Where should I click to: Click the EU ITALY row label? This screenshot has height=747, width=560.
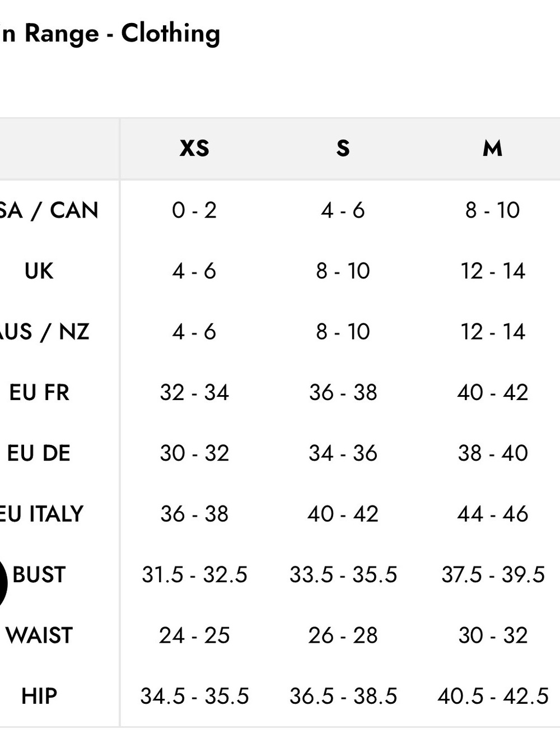coord(42,514)
